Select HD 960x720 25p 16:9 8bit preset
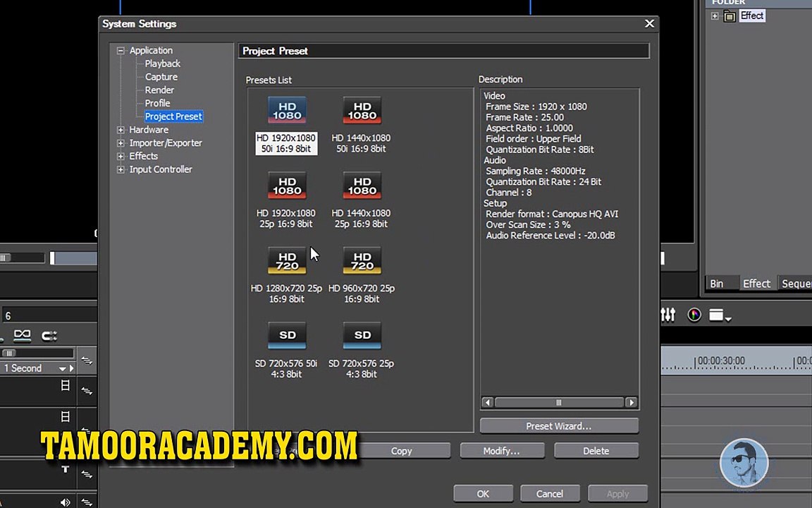812x508 pixels. 362,275
